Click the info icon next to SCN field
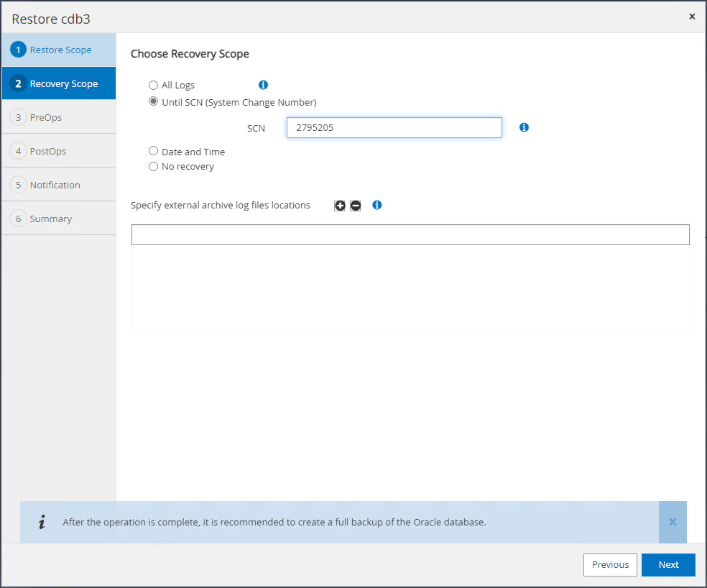Screen dimensions: 707x588 tap(524, 127)
